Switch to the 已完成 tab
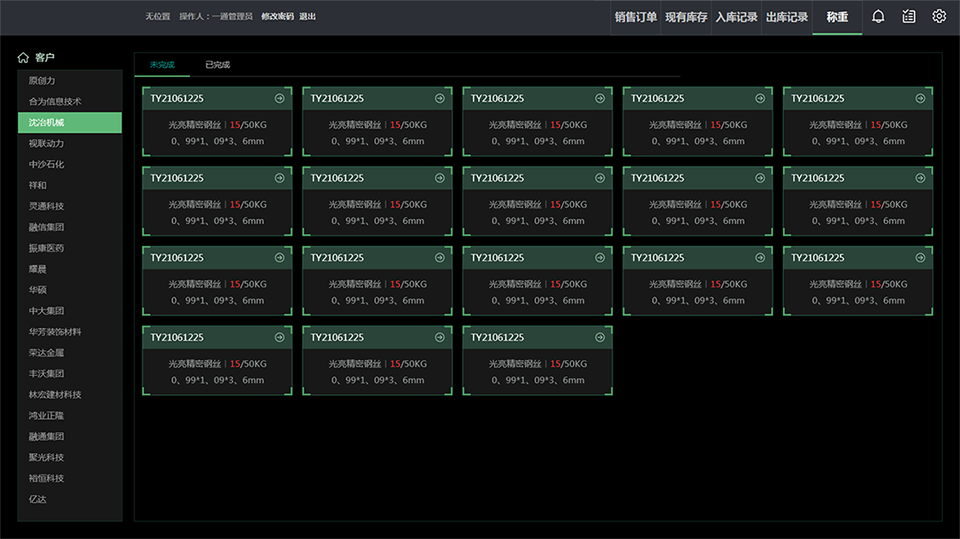 tap(217, 65)
